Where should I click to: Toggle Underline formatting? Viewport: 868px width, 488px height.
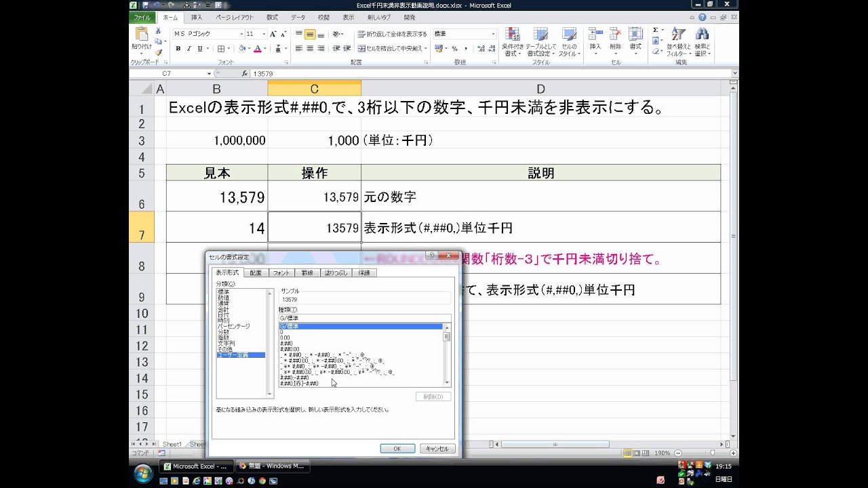point(199,49)
